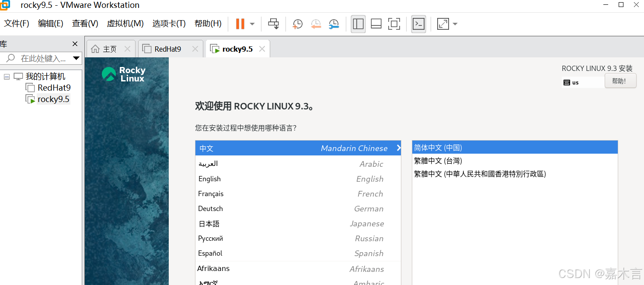Select English in the language list
This screenshot has height=285, width=644.
tap(298, 179)
